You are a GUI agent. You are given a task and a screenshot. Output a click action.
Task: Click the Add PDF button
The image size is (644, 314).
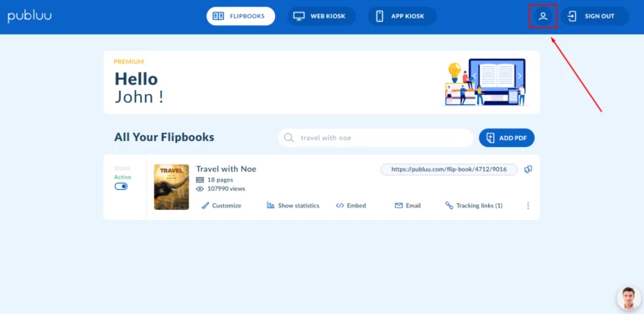(x=506, y=138)
